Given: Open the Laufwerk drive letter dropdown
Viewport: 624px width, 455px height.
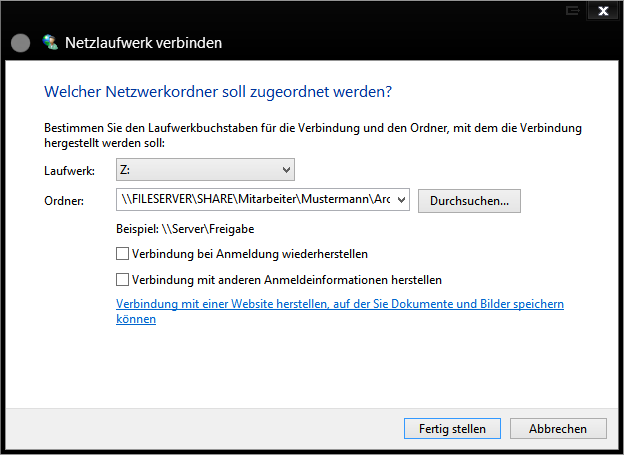Looking at the screenshot, I should [x=205, y=170].
